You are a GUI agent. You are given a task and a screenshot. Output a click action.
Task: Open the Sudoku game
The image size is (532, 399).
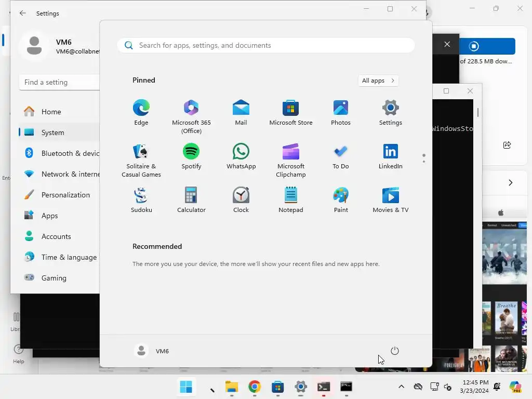click(x=141, y=200)
